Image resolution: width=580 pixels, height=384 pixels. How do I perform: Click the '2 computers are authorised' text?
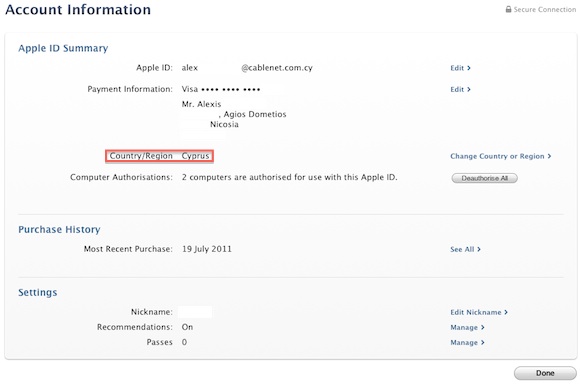pyautogui.click(x=289, y=177)
